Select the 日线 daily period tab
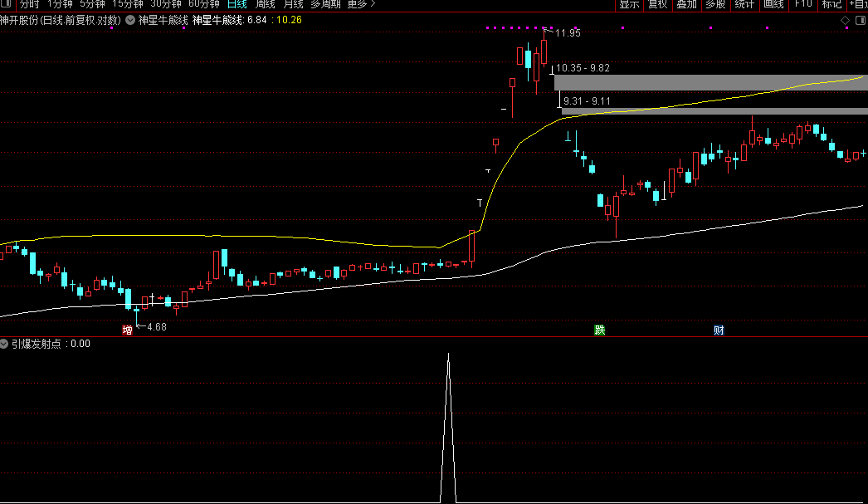This screenshot has width=868, height=504. point(237,4)
